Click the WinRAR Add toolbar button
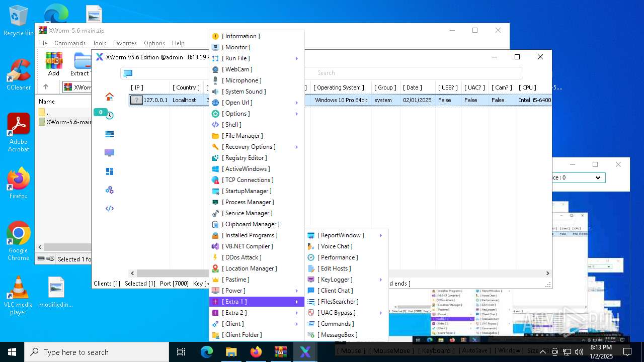 click(x=54, y=64)
